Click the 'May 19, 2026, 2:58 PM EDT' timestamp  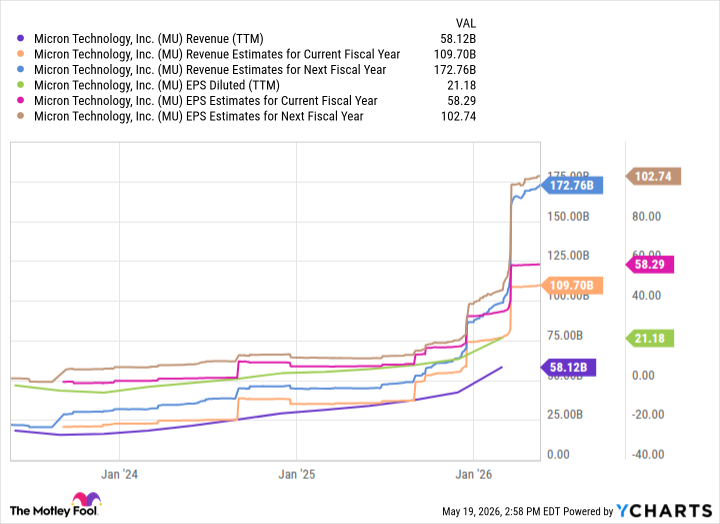coord(501,512)
